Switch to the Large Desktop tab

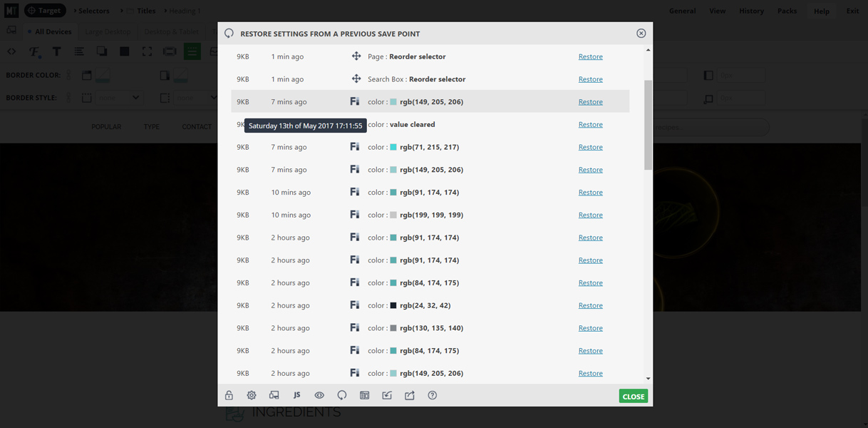108,31
